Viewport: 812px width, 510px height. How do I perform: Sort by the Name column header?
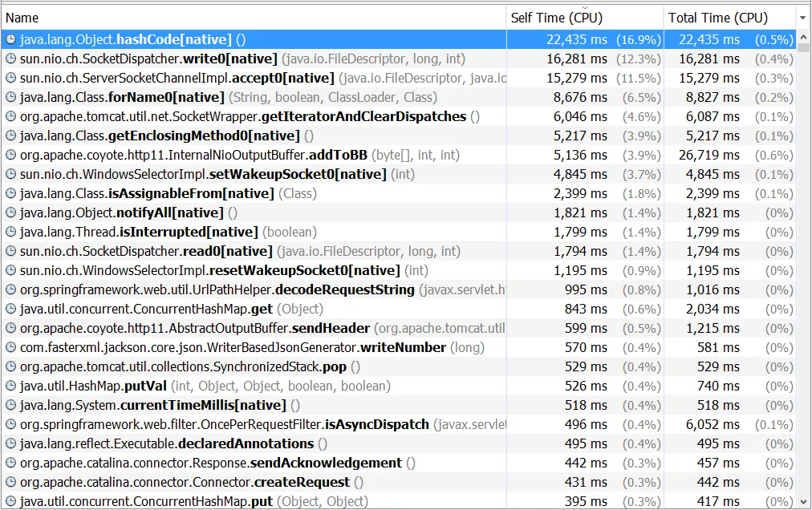click(x=254, y=18)
